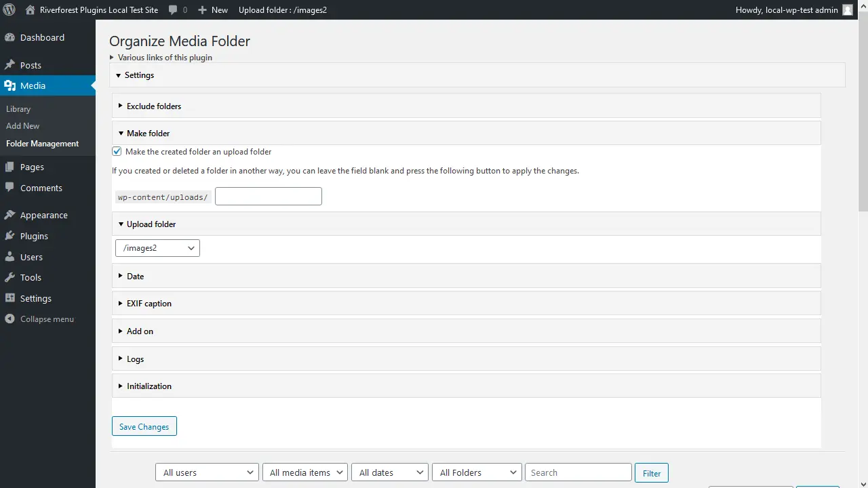
Task: Open the Plugins icon in sidebar
Action: point(12,236)
